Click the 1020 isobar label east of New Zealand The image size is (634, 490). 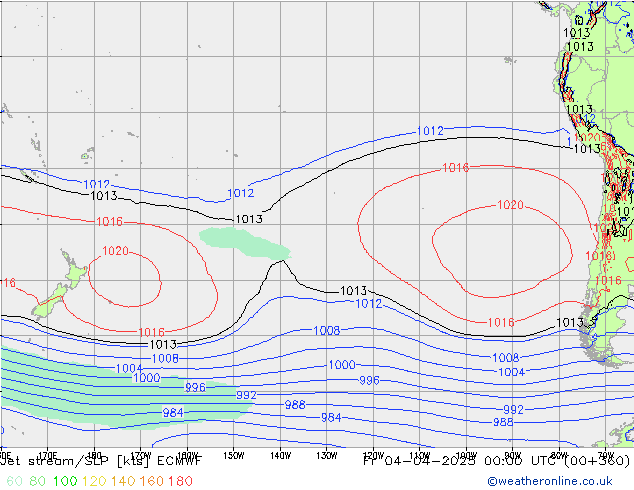(115, 251)
